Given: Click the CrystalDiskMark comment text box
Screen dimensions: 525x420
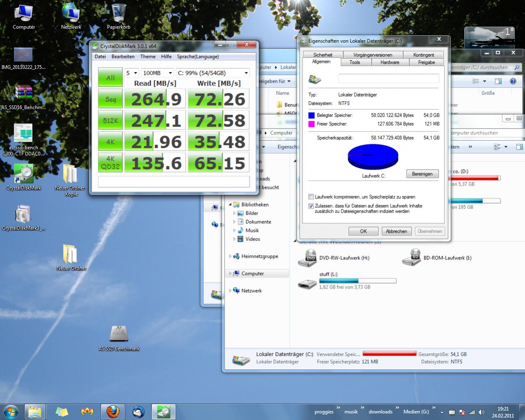Looking at the screenshot, I should 174,181.
